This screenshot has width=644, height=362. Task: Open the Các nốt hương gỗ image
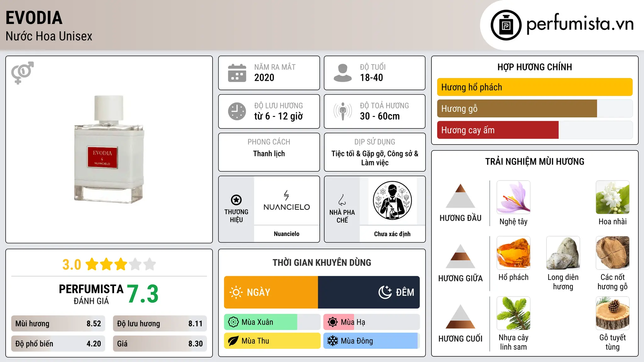613,253
